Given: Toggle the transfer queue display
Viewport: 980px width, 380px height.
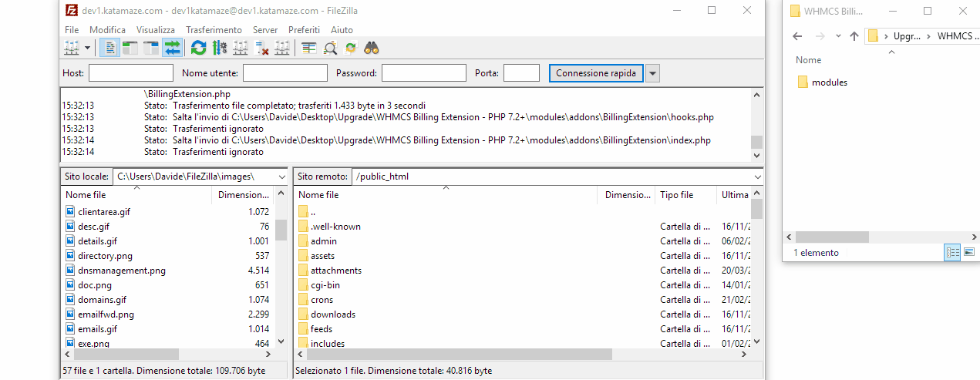Looking at the screenshot, I should (x=171, y=48).
